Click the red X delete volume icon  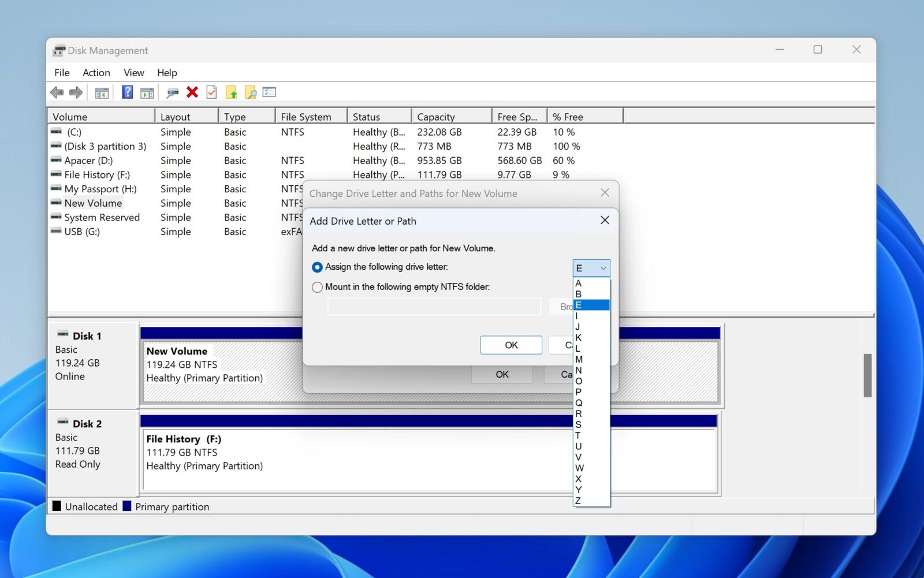192,92
